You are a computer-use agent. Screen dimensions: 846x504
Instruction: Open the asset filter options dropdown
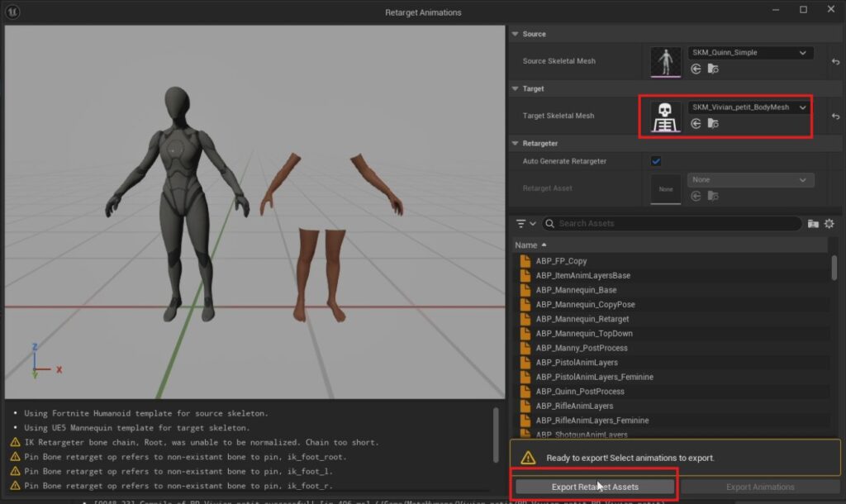click(525, 223)
